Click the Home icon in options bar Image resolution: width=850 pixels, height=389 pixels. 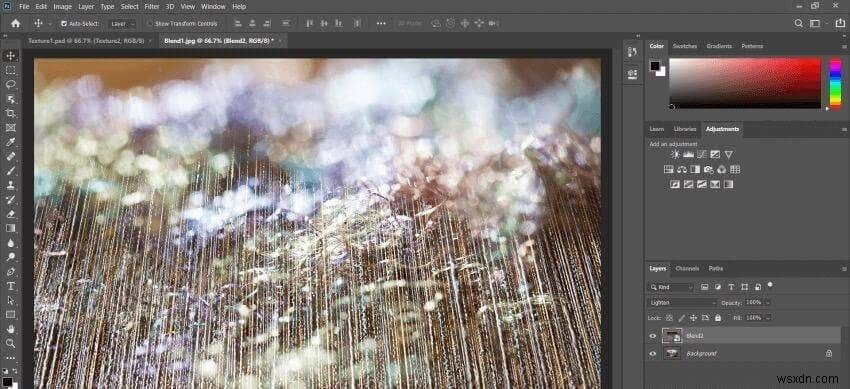coord(16,23)
